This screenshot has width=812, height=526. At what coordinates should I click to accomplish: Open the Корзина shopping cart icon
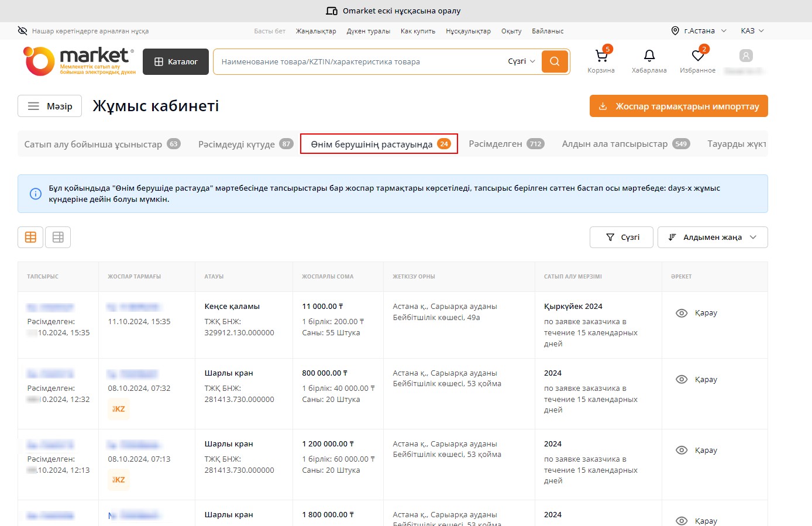[x=601, y=57]
